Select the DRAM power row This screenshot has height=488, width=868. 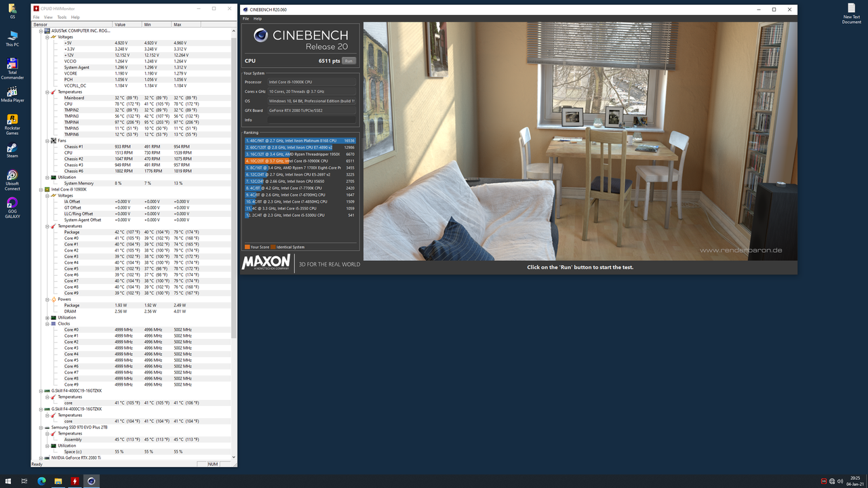[x=132, y=311]
